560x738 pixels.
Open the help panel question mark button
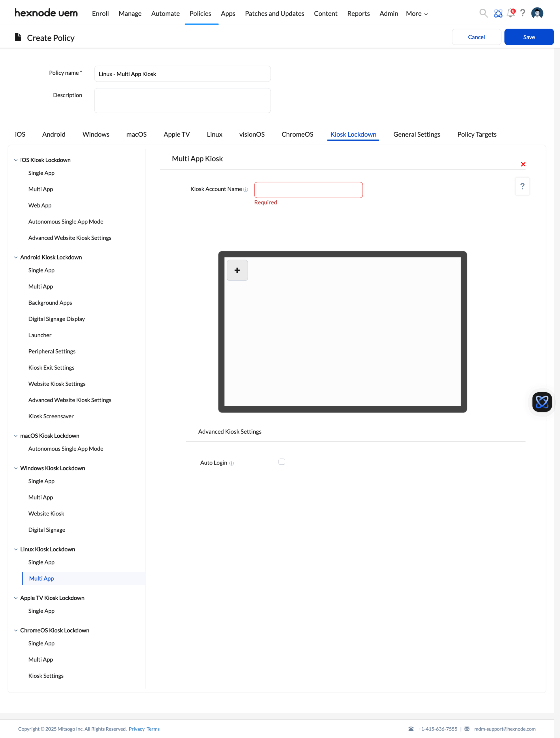(522, 186)
